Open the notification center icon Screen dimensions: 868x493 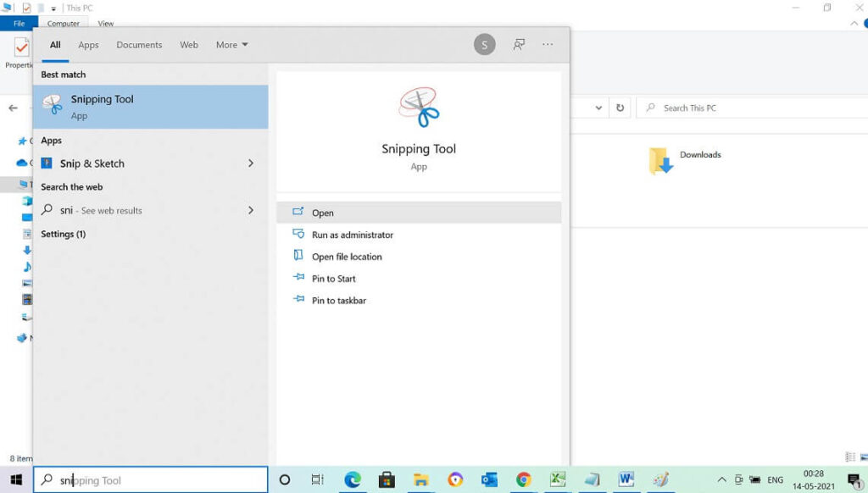[x=855, y=479]
